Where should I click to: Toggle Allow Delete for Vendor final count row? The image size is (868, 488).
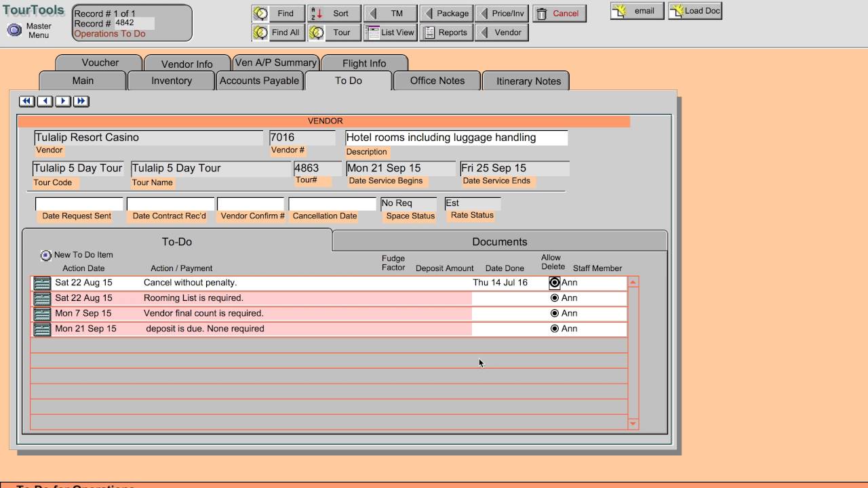pyautogui.click(x=555, y=313)
